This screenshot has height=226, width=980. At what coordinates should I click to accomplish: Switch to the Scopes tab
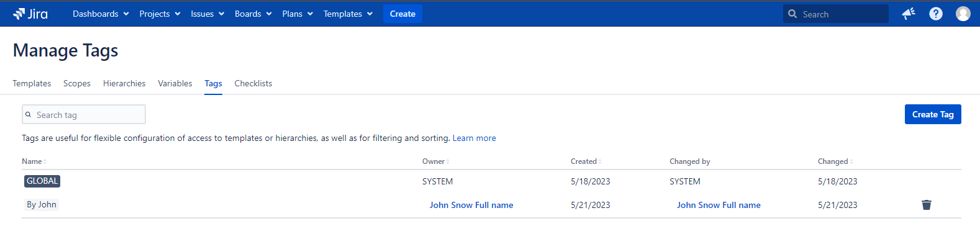(x=77, y=83)
